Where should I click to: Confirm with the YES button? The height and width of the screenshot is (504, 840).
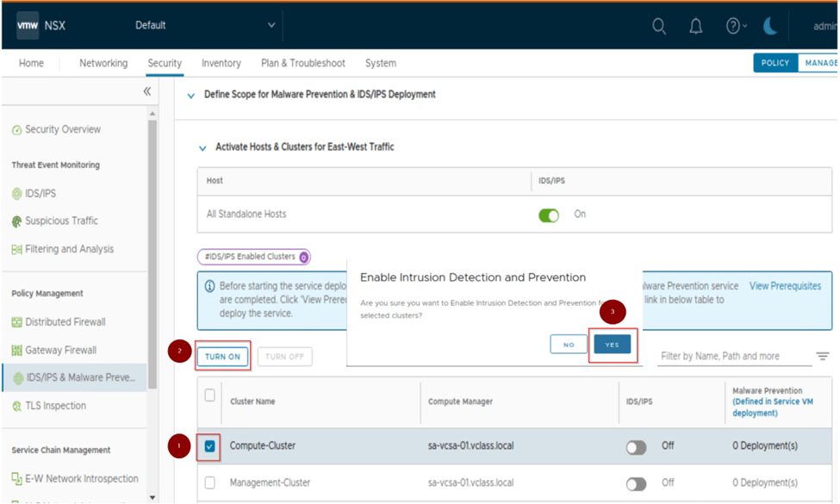coord(612,345)
